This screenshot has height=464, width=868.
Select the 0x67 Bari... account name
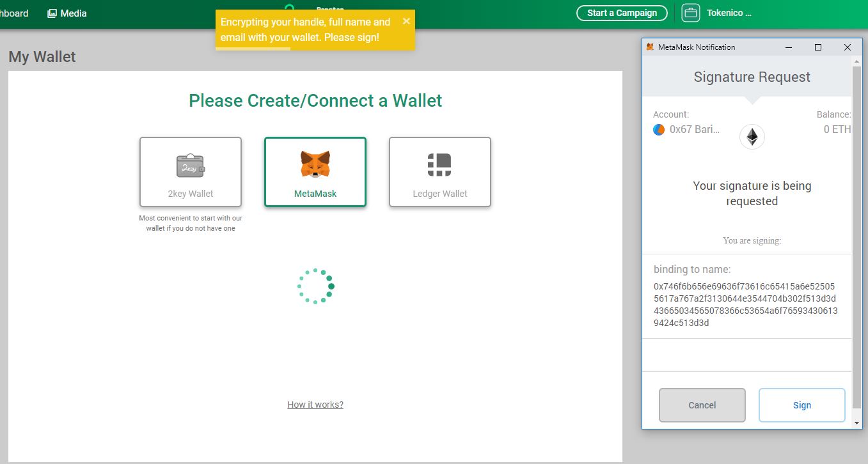click(x=695, y=130)
